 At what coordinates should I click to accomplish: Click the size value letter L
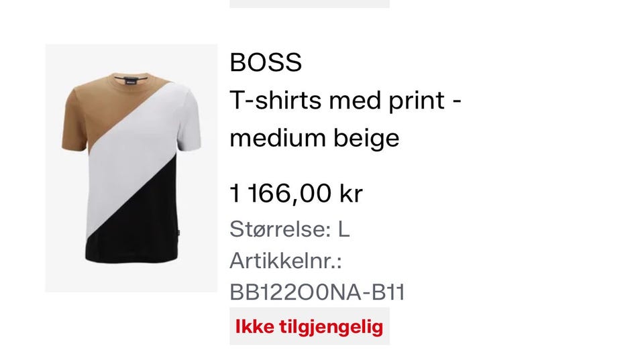click(343, 229)
